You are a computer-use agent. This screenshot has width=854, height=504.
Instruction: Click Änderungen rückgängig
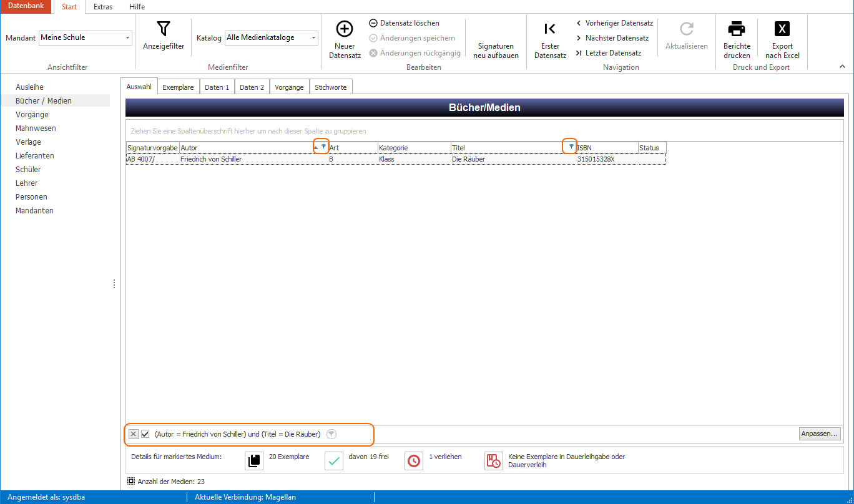[415, 53]
